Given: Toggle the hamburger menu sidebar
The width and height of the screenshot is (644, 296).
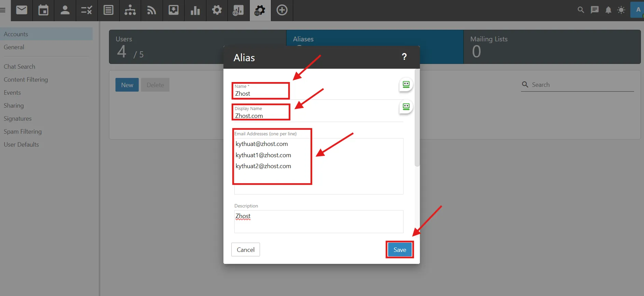Looking at the screenshot, I should (x=3, y=10).
